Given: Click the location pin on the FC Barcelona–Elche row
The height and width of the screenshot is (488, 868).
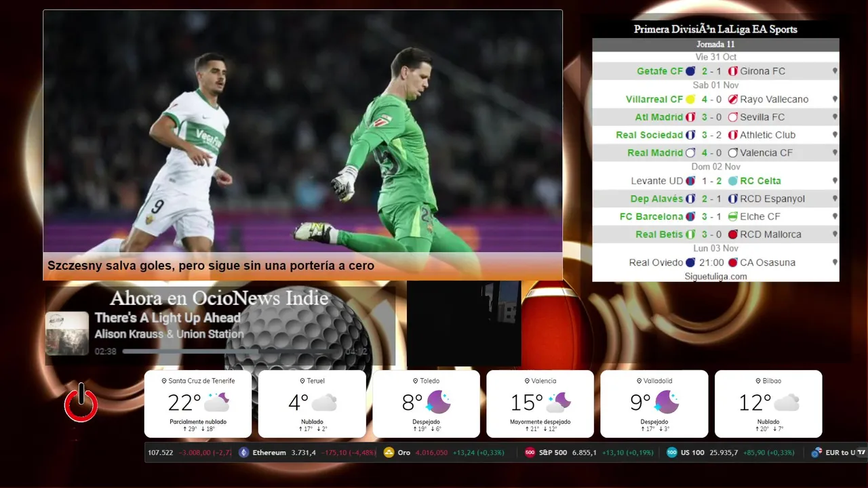Looking at the screenshot, I should (835, 217).
